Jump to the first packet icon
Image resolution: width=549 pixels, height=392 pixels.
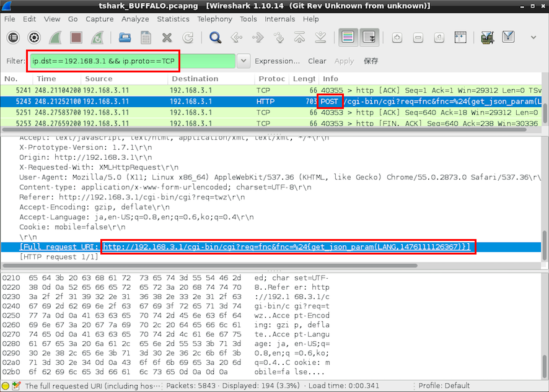click(x=299, y=37)
